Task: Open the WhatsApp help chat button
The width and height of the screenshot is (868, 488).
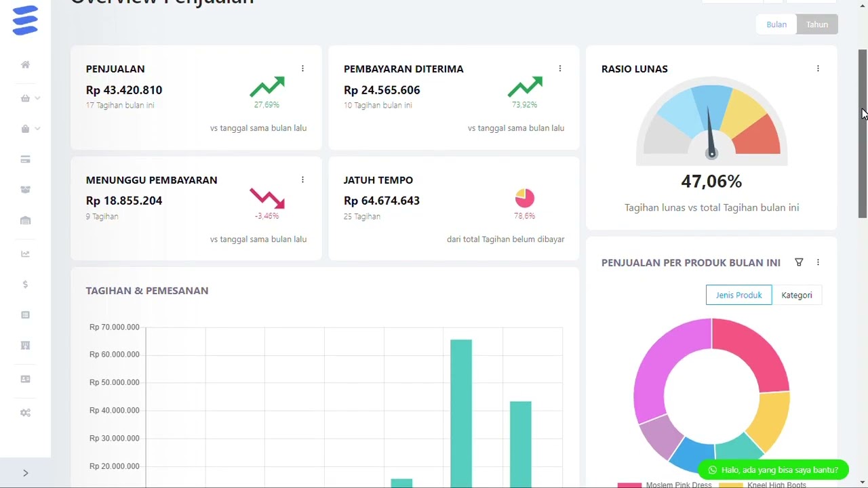Action: tap(773, 470)
